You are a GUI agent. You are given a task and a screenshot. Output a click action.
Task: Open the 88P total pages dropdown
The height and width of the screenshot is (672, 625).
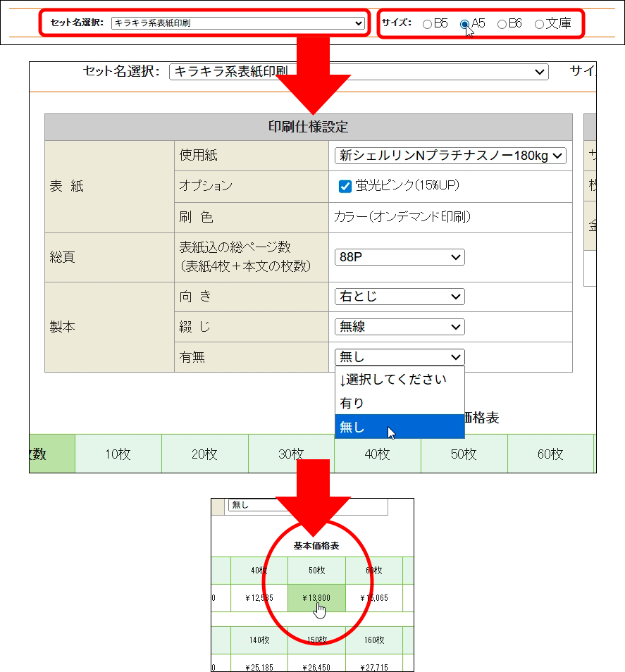(400, 257)
